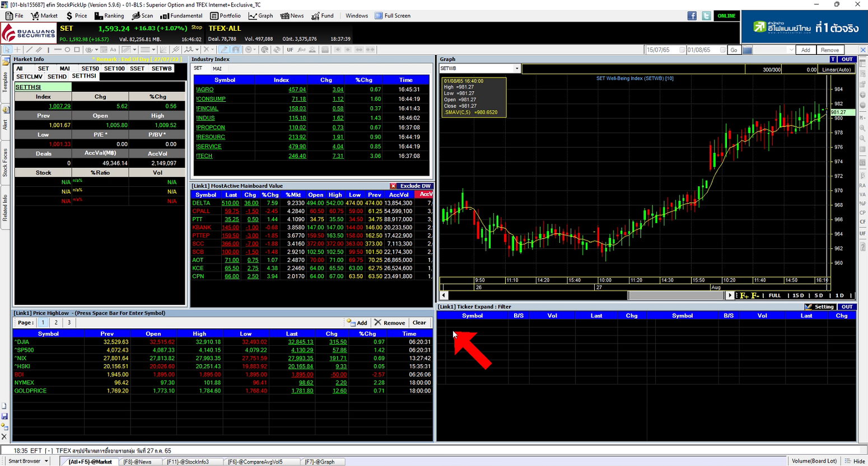
Task: Click the UF toolbar icon
Action: point(290,50)
